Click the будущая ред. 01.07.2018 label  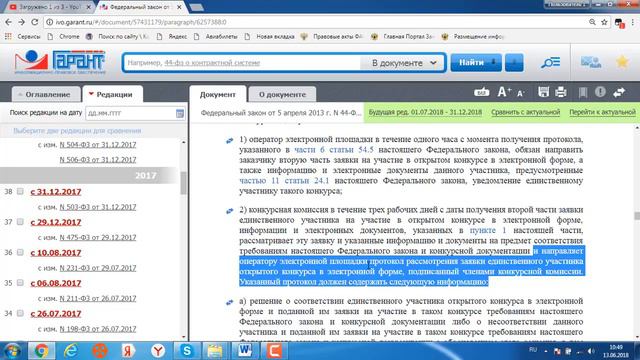pyautogui.click(x=425, y=112)
